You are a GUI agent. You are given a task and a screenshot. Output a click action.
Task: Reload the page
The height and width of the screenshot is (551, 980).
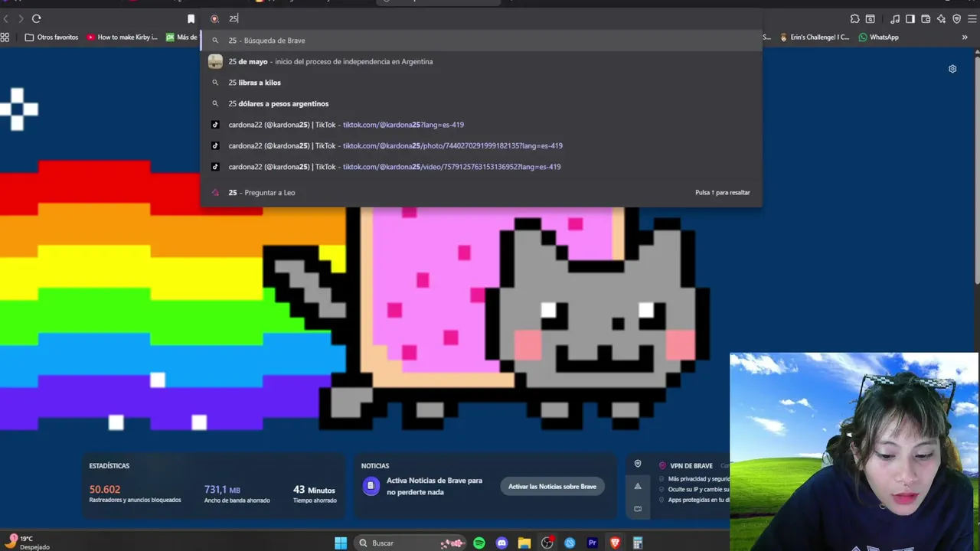pyautogui.click(x=36, y=18)
